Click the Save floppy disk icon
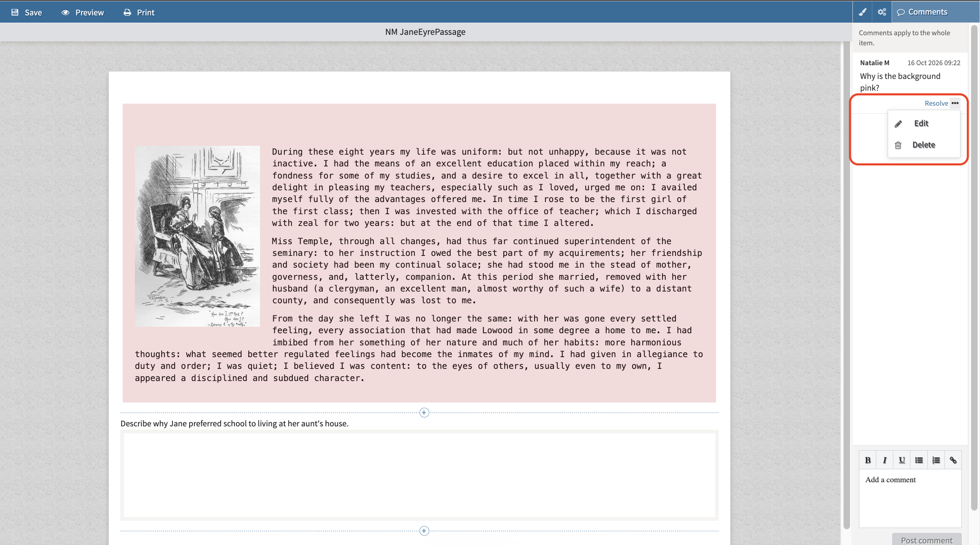The image size is (980, 545). pos(15,12)
